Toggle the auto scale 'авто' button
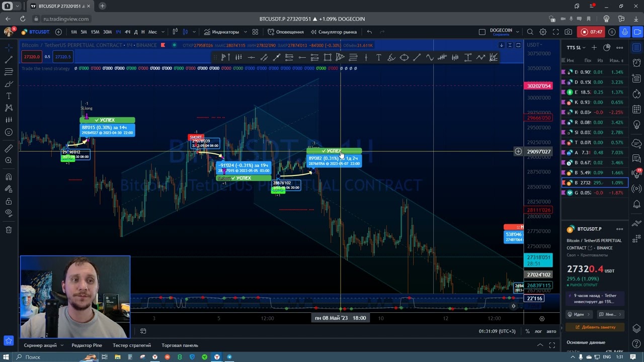Screen dimensions: 644x362 point(551,331)
